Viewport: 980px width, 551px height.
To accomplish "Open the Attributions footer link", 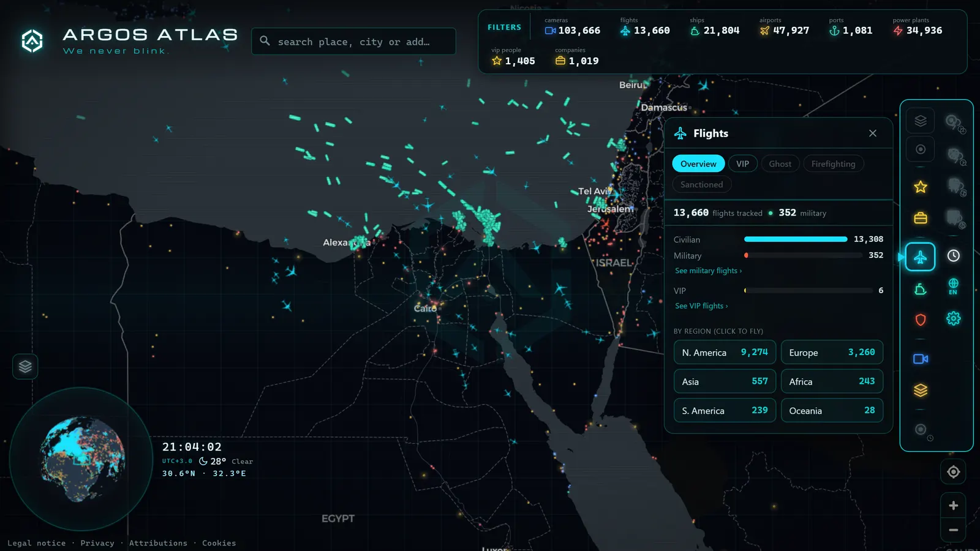I will coord(158,543).
